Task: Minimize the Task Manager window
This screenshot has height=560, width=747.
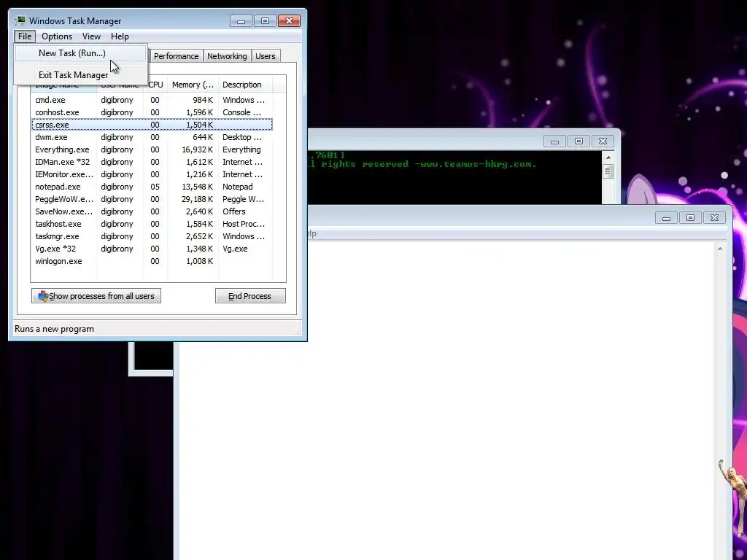Action: pos(241,21)
